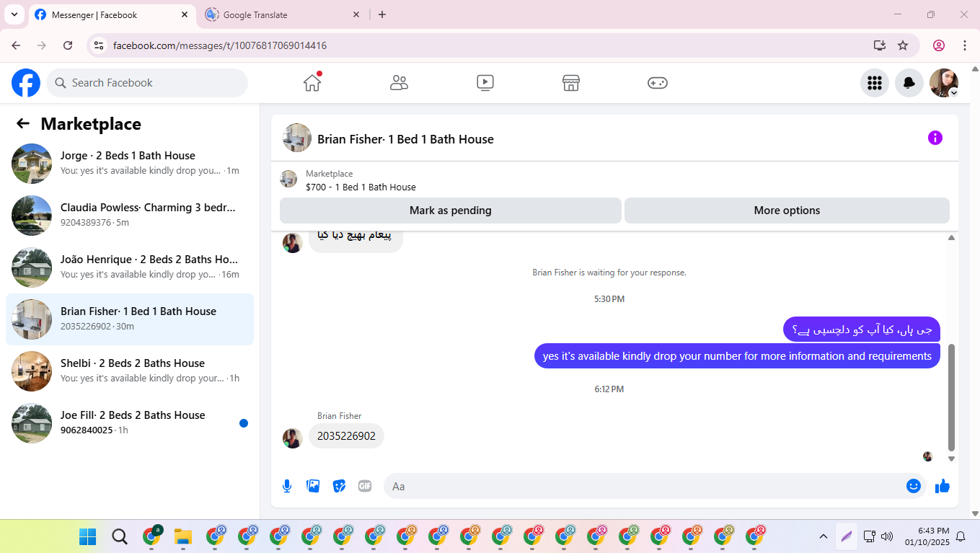Open the Gaming controller icon
The height and width of the screenshot is (553, 980).
click(x=658, y=83)
